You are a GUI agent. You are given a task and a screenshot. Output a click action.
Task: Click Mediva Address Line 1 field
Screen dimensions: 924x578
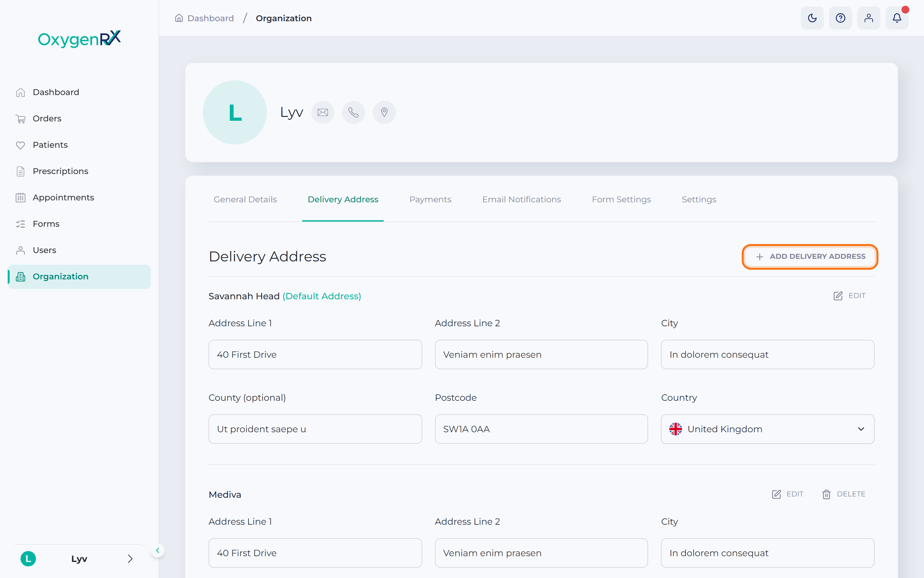click(x=315, y=553)
